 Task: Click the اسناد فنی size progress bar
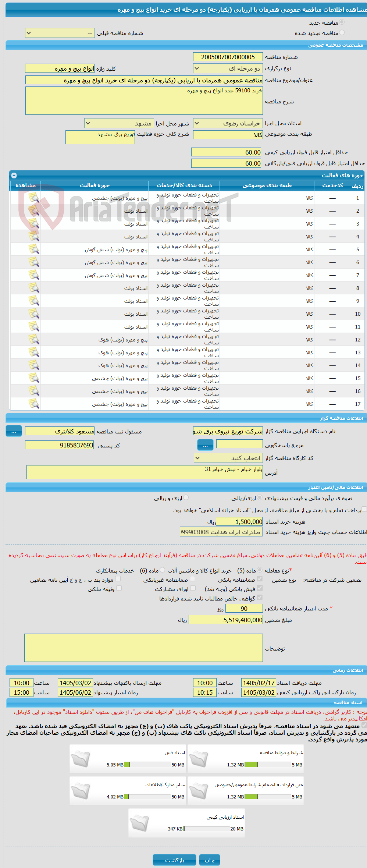pos(147,765)
